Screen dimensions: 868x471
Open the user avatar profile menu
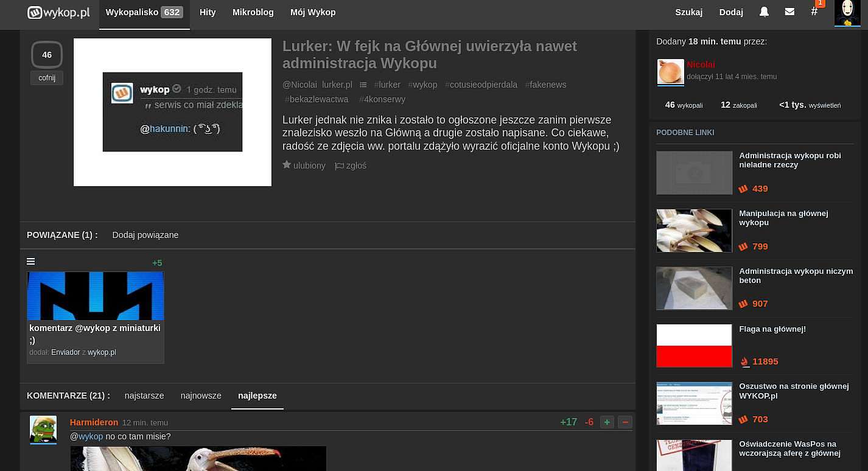tap(847, 13)
